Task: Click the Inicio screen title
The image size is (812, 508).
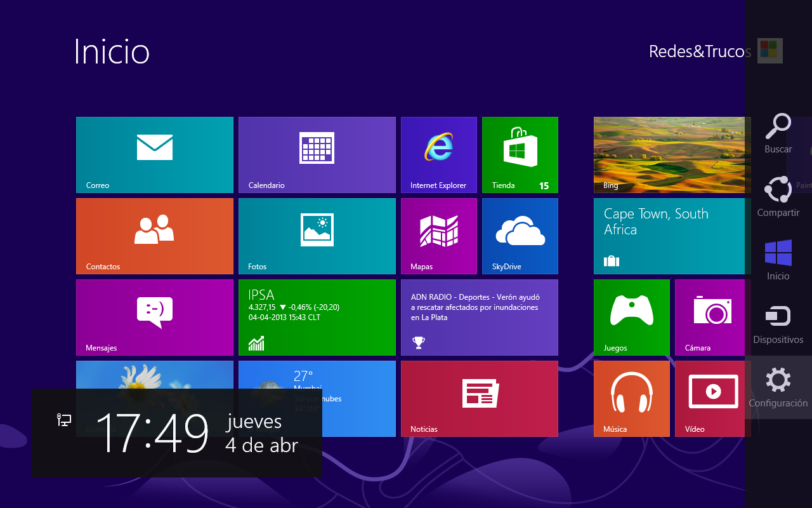Action: (x=112, y=51)
